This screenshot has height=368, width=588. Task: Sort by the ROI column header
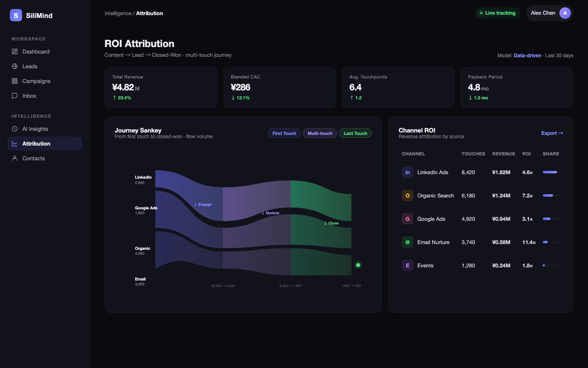click(x=527, y=154)
